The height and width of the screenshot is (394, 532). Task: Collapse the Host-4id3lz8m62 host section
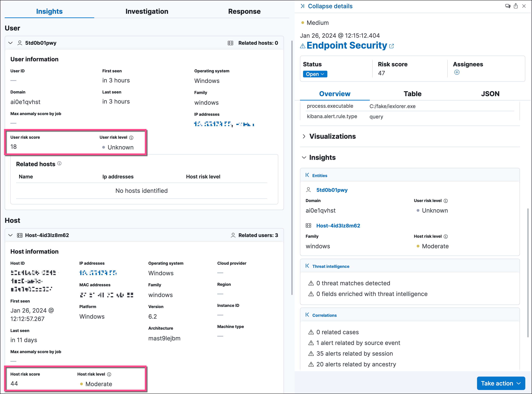[10, 235]
